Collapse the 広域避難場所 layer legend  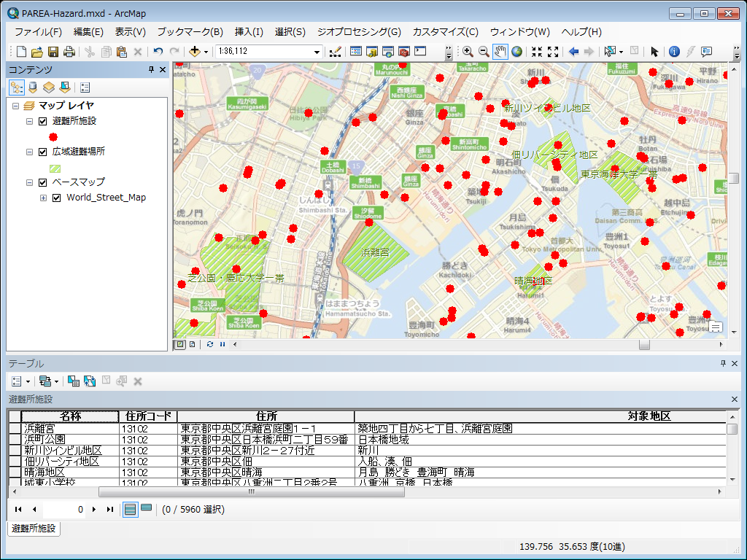pos(29,152)
